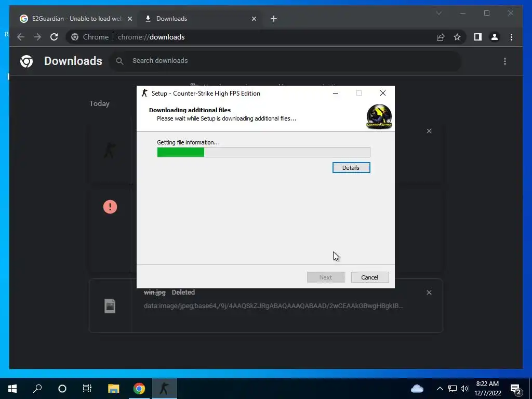Open Chrome profile menu
The image size is (532, 399).
(495, 37)
